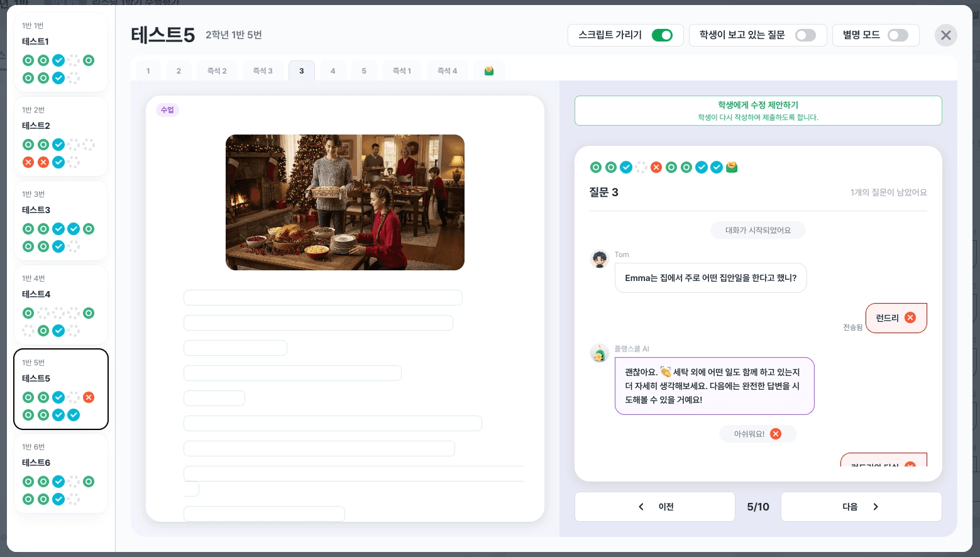
Task: Click the 플랭스쿨 AI feedback message bubble
Action: 715,386
